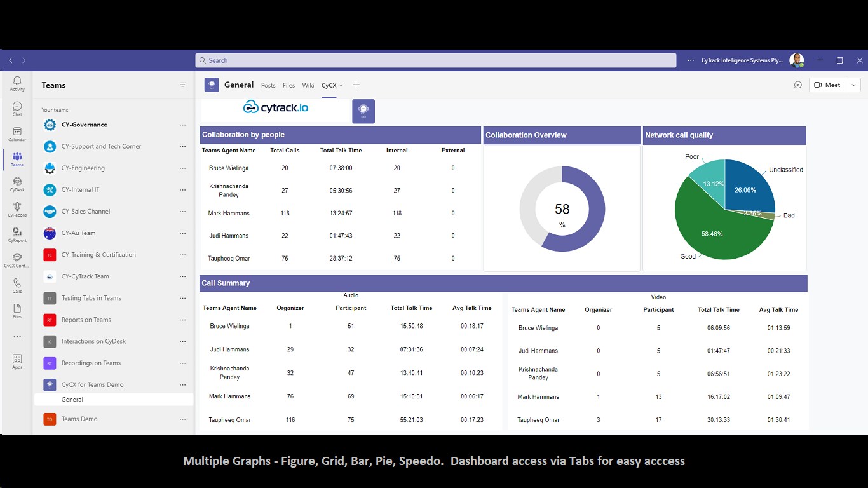Switch to the Wiki tab
This screenshot has width=868, height=488.
pyautogui.click(x=308, y=85)
